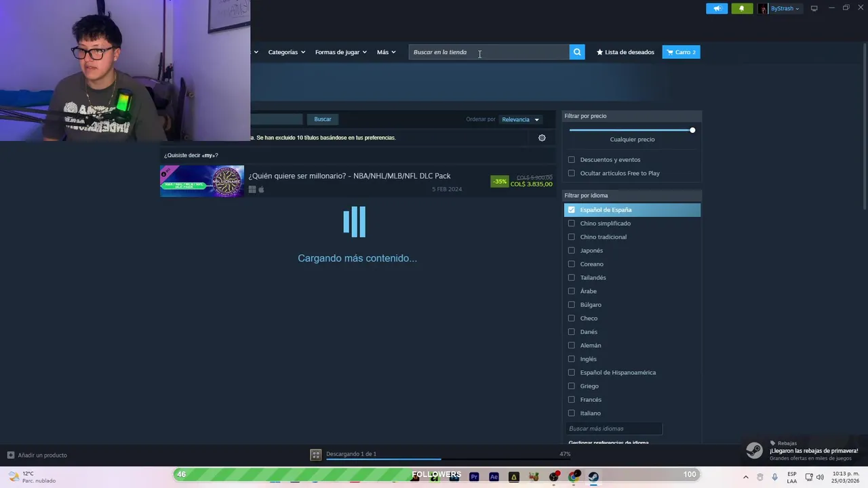Screen dimensions: 868x488
Task: Check the Tailandés language filter
Action: coord(572,277)
